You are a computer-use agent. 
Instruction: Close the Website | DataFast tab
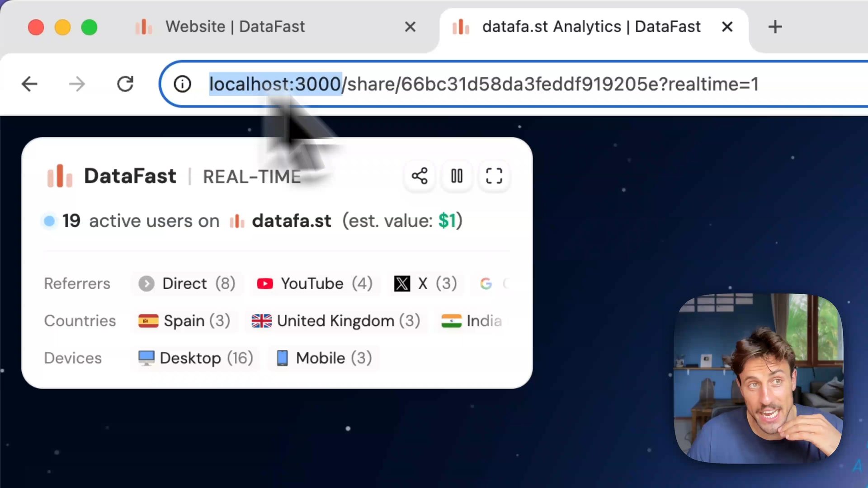pos(410,27)
